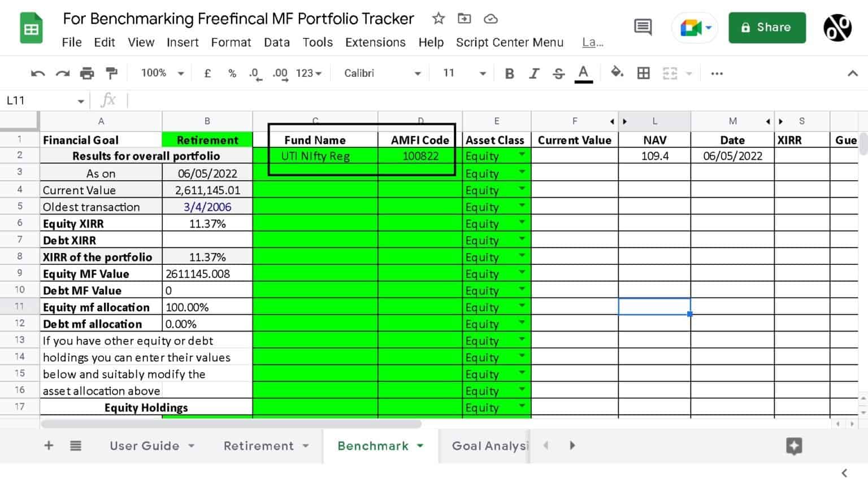868x488 pixels.
Task: Click the borders icon in the toolbar
Action: click(x=643, y=73)
